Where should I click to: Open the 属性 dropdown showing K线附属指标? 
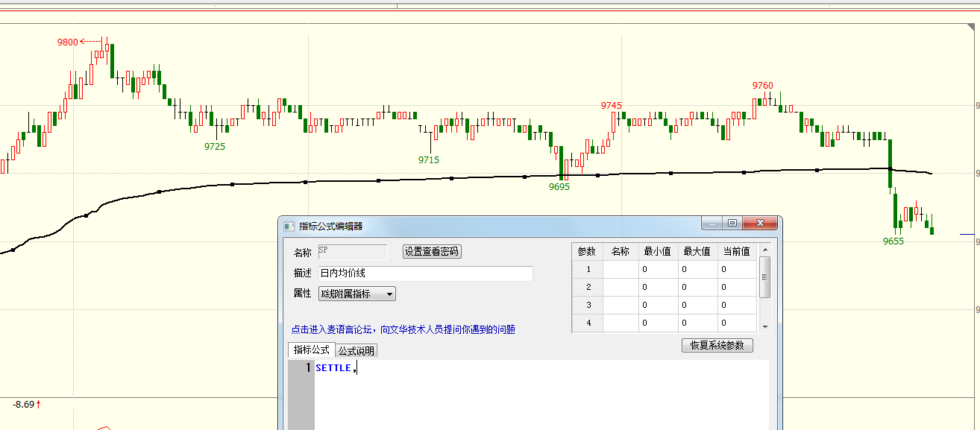click(357, 294)
